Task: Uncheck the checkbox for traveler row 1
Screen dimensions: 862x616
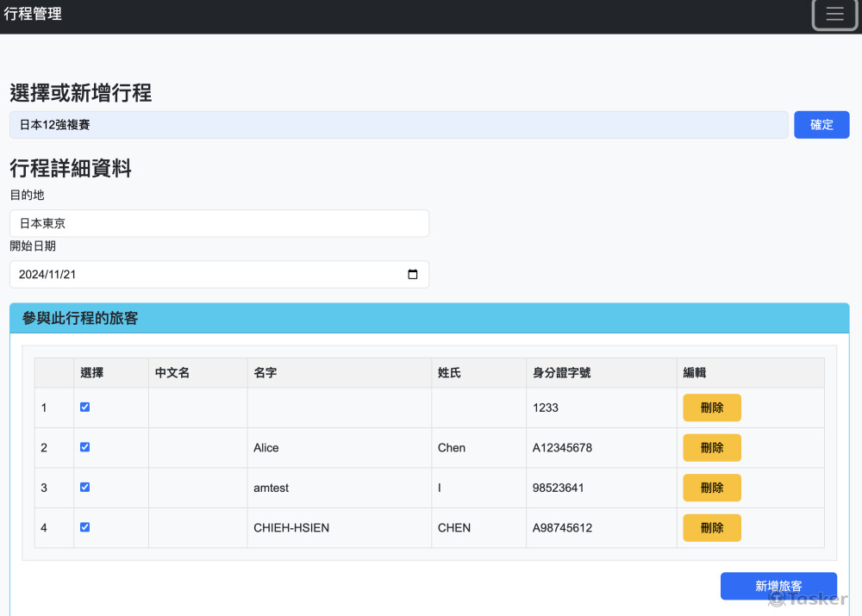Action: [84, 408]
